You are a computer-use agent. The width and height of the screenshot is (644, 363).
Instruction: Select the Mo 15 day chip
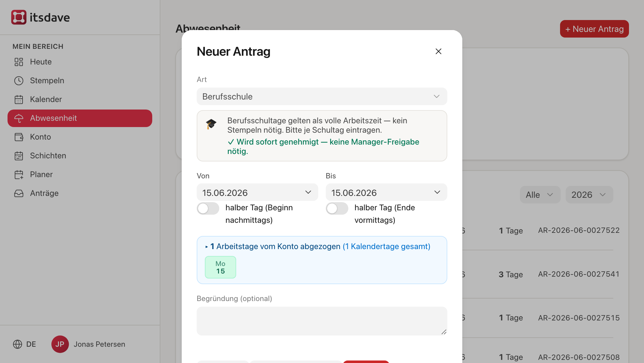221,267
